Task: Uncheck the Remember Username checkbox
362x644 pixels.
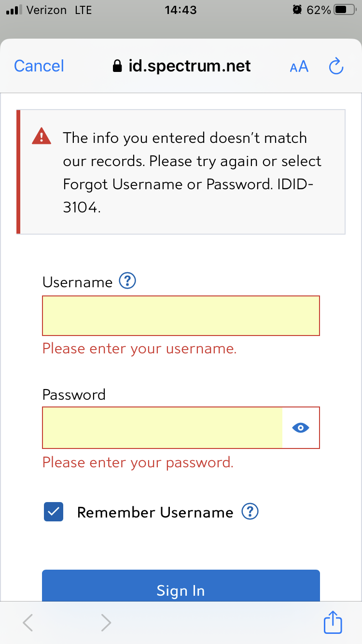Action: point(54,512)
